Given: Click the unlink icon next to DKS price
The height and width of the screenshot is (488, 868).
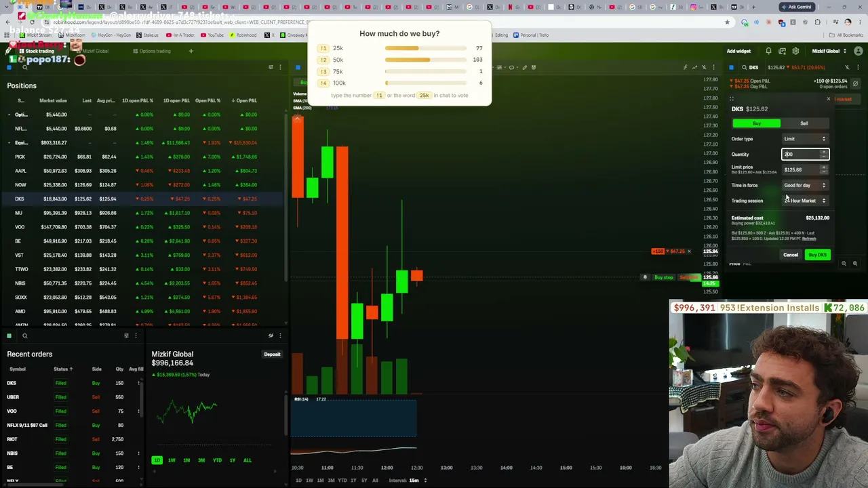Looking at the screenshot, I should point(847,67).
